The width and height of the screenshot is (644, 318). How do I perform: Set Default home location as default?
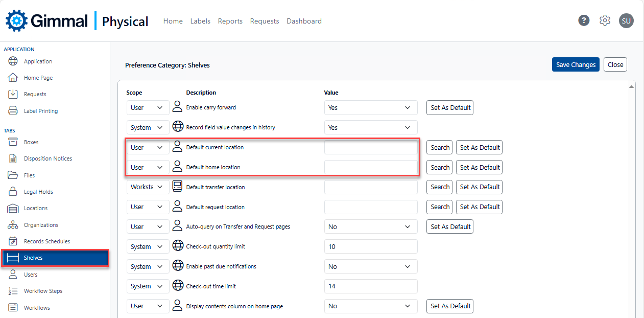480,168
